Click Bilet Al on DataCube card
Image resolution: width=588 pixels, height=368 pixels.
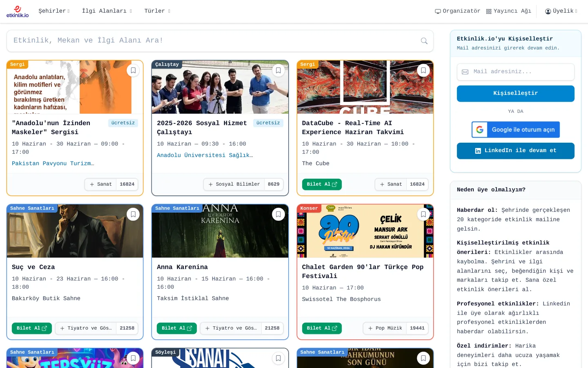point(322,184)
